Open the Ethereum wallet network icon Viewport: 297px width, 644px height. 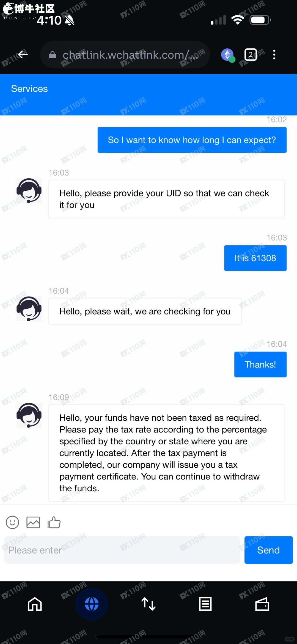(228, 55)
